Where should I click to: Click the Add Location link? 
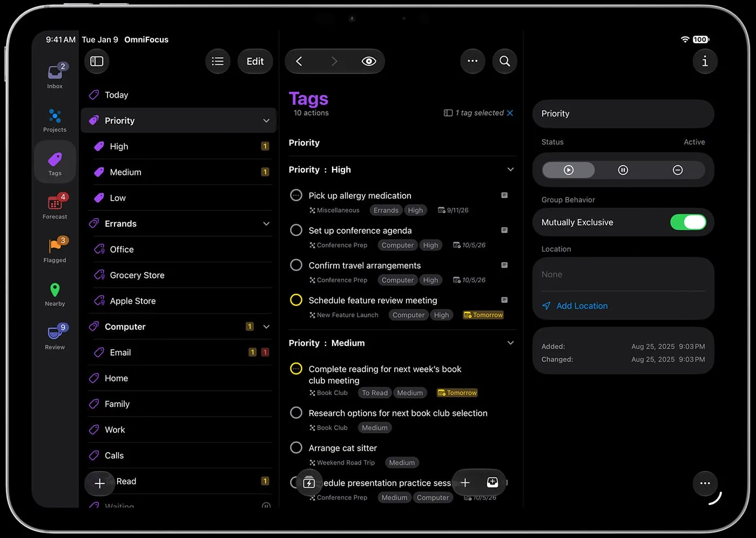coord(582,306)
